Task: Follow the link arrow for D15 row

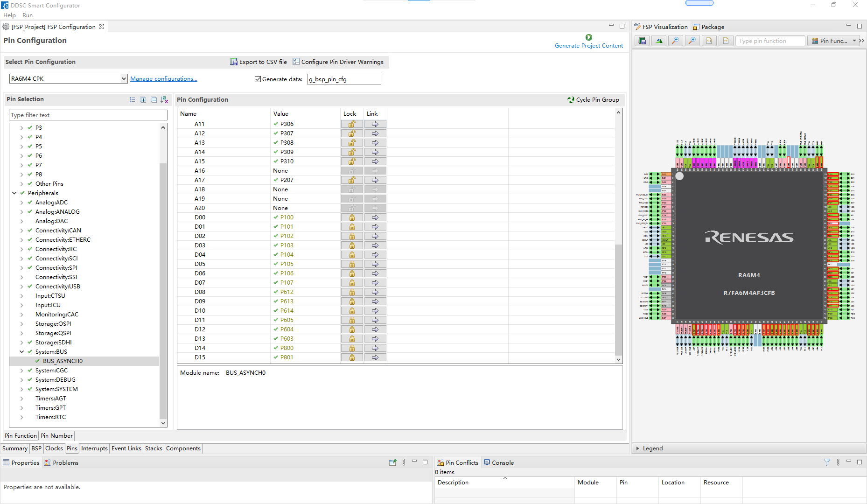Action: pos(375,357)
